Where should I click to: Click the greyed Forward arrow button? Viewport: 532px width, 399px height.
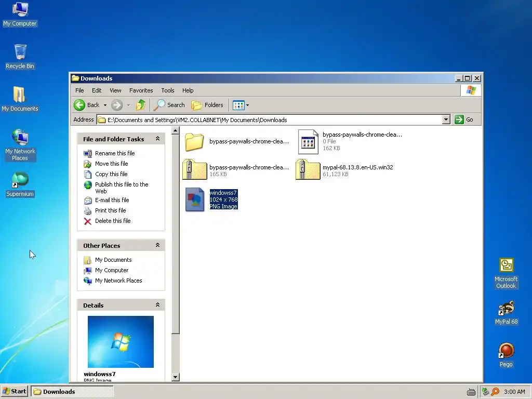point(117,105)
